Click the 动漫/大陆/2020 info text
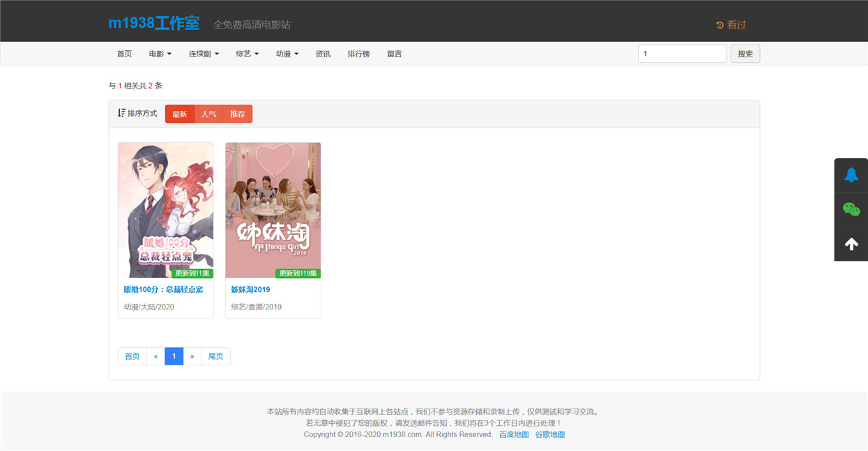The height and width of the screenshot is (451, 868). [149, 307]
